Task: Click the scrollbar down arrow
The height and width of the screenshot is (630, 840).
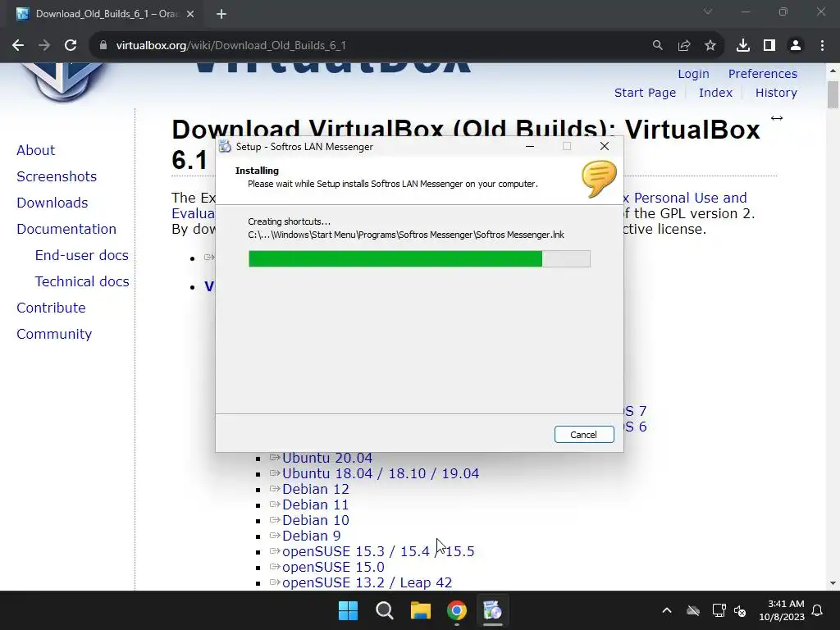Action: coord(833,583)
